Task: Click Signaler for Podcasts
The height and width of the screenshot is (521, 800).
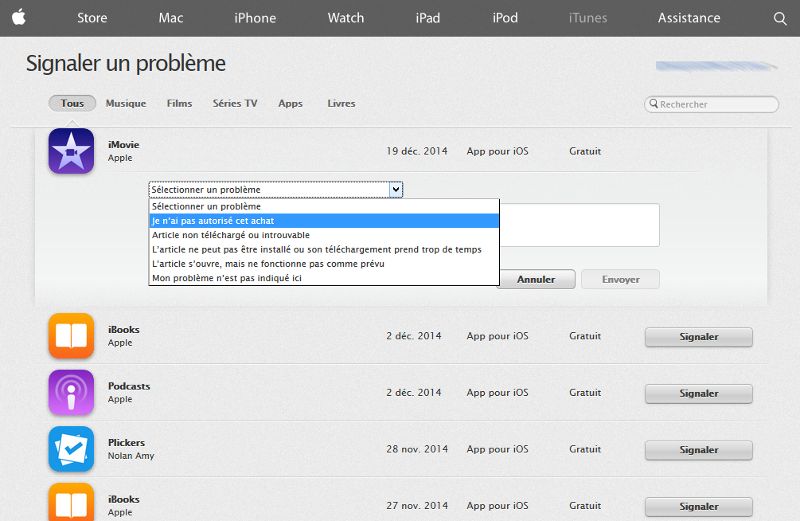Action: point(698,393)
